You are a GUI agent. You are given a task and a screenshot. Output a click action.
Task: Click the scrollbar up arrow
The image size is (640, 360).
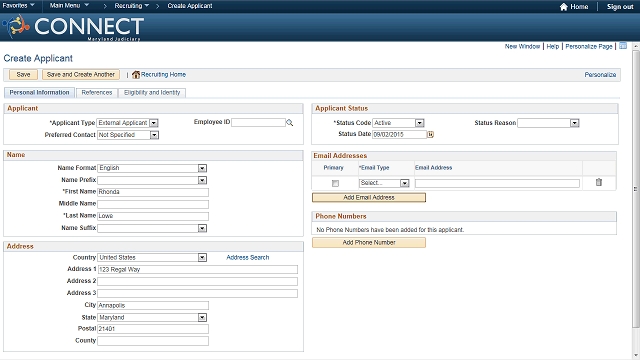tap(636, 46)
